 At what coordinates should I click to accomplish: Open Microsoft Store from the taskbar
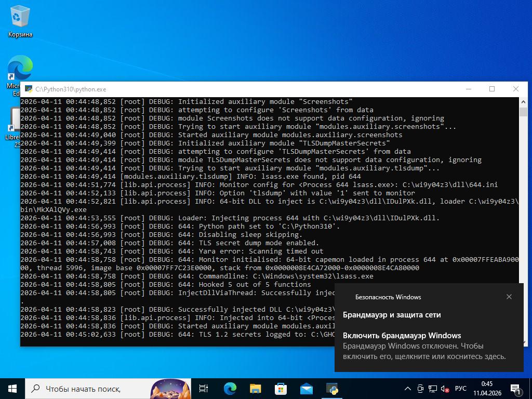pyautogui.click(x=281, y=389)
